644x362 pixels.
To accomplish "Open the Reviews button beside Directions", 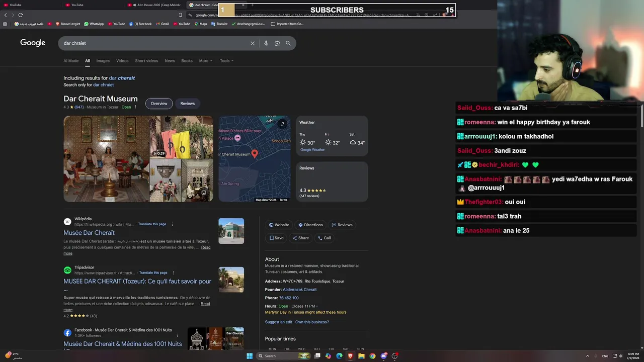I will (x=342, y=225).
